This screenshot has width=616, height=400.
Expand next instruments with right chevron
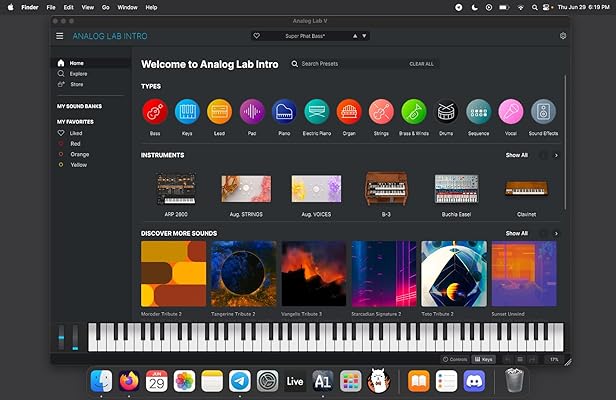[556, 155]
